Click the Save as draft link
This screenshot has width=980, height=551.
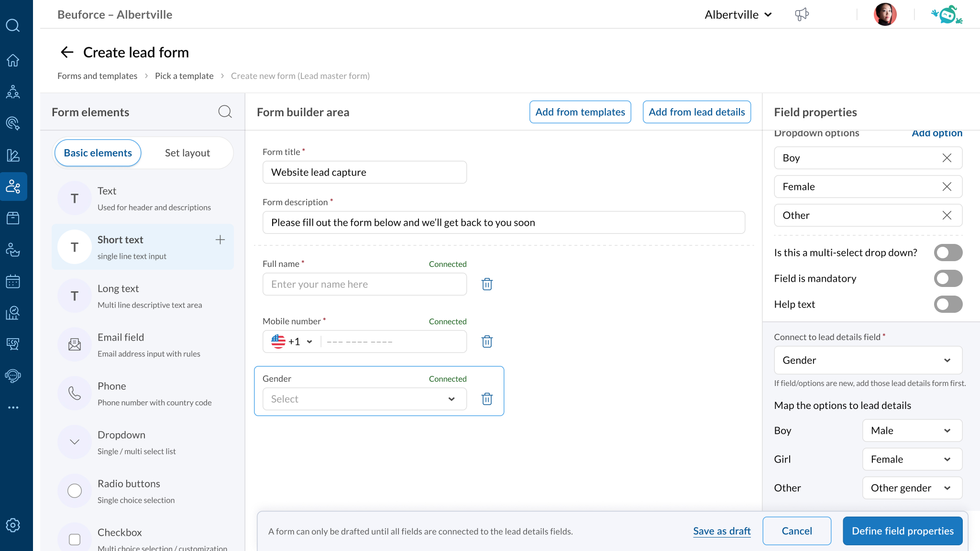[x=721, y=531]
